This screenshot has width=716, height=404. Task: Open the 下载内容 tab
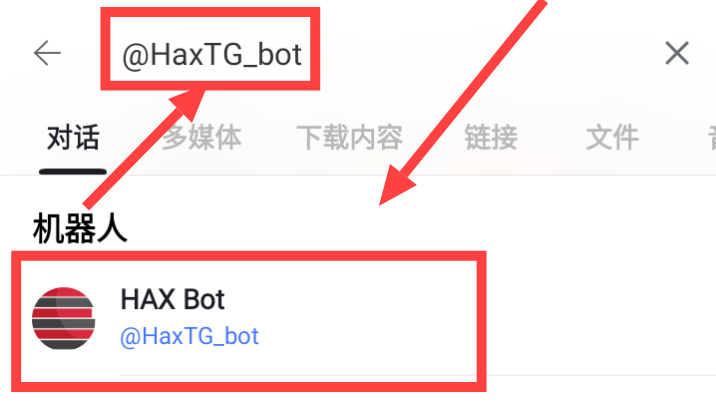pyautogui.click(x=349, y=137)
